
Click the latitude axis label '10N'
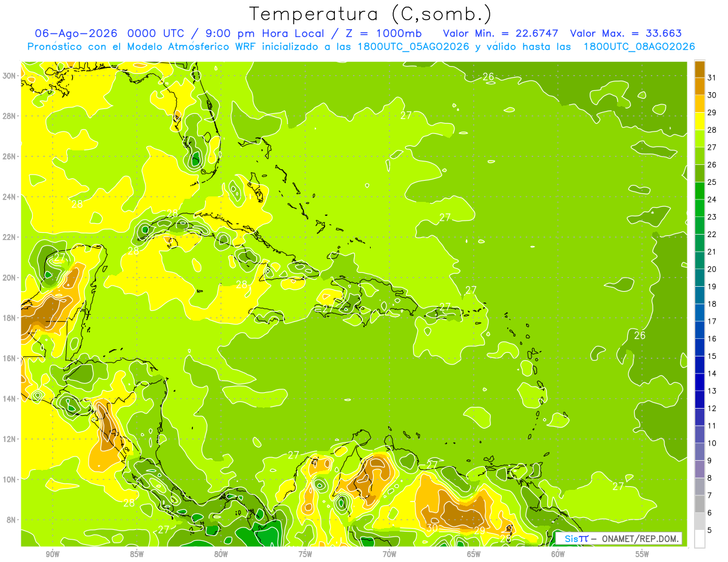pyautogui.click(x=8, y=480)
